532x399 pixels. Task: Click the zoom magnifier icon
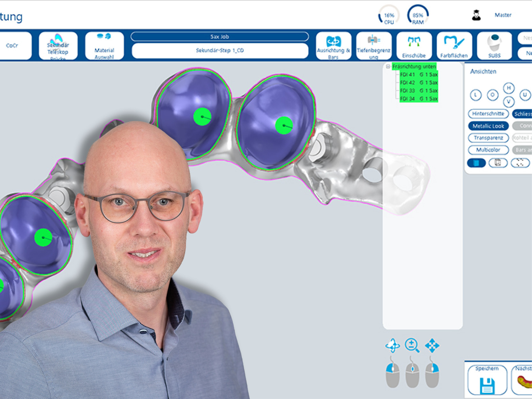(x=412, y=345)
